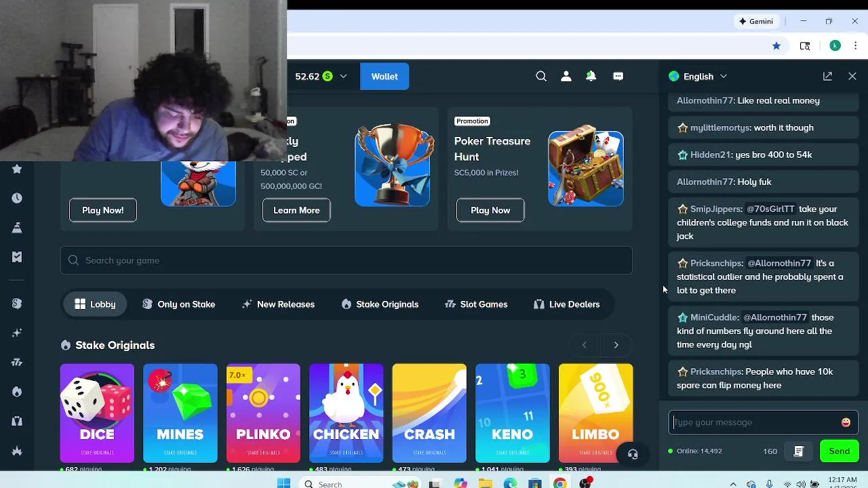The width and height of the screenshot is (868, 488).
Task: Click the Learn More promo button
Action: (x=296, y=210)
